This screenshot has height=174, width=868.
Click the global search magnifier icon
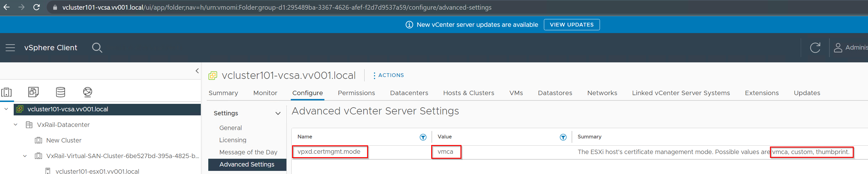[97, 48]
